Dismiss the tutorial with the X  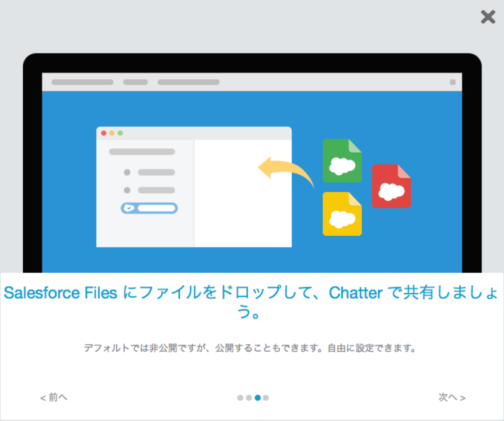click(x=487, y=18)
